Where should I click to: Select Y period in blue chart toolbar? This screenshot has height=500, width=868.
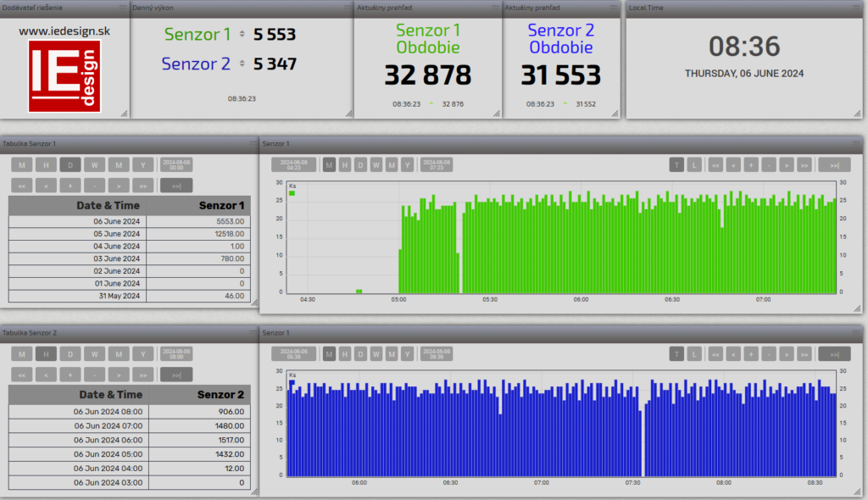(408, 354)
